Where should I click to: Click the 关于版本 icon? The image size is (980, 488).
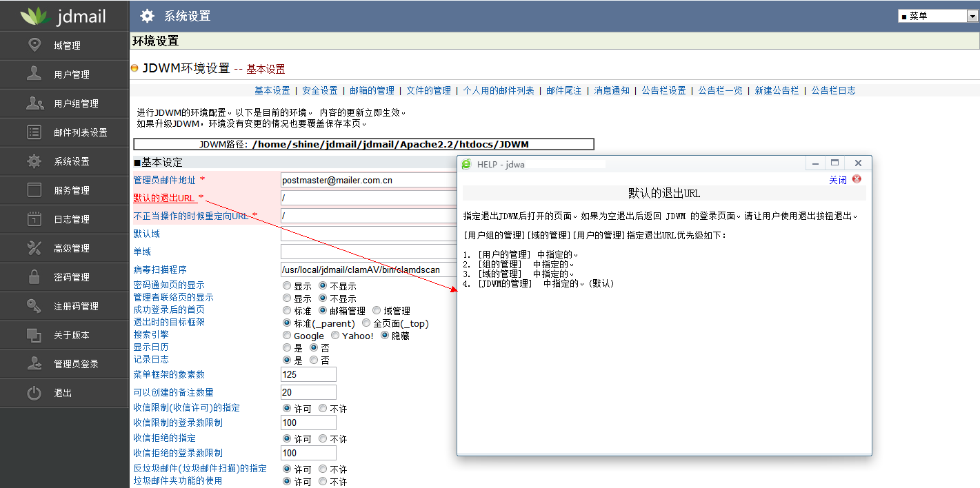34,334
